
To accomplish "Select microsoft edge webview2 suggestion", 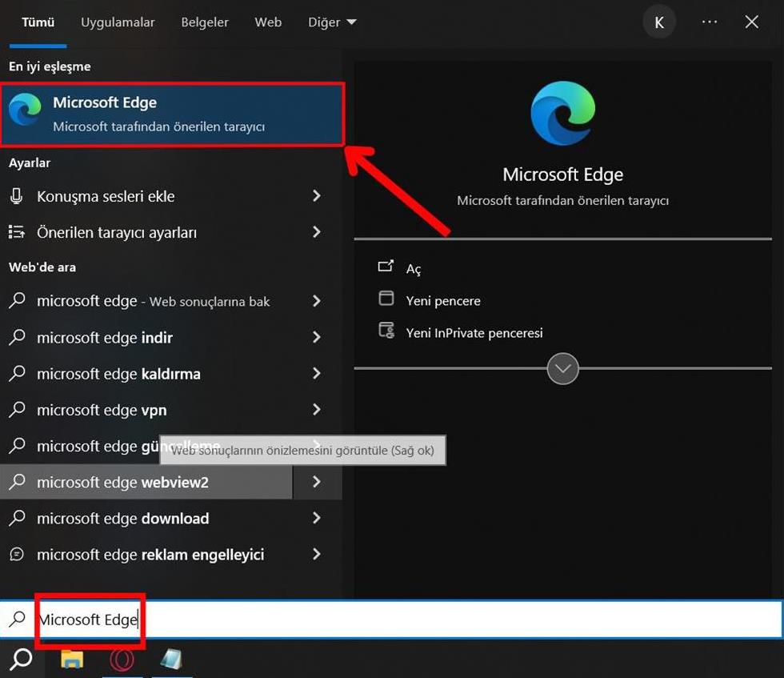I will point(146,482).
